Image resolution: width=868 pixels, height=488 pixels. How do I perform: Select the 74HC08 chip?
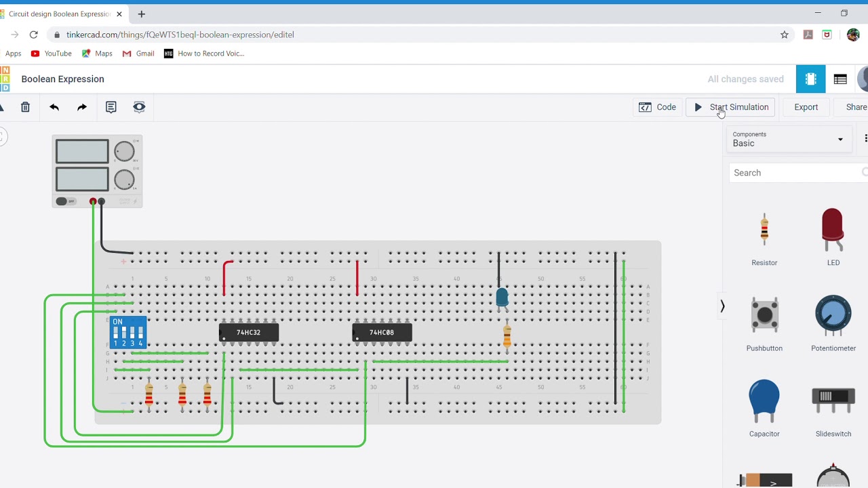point(382,332)
